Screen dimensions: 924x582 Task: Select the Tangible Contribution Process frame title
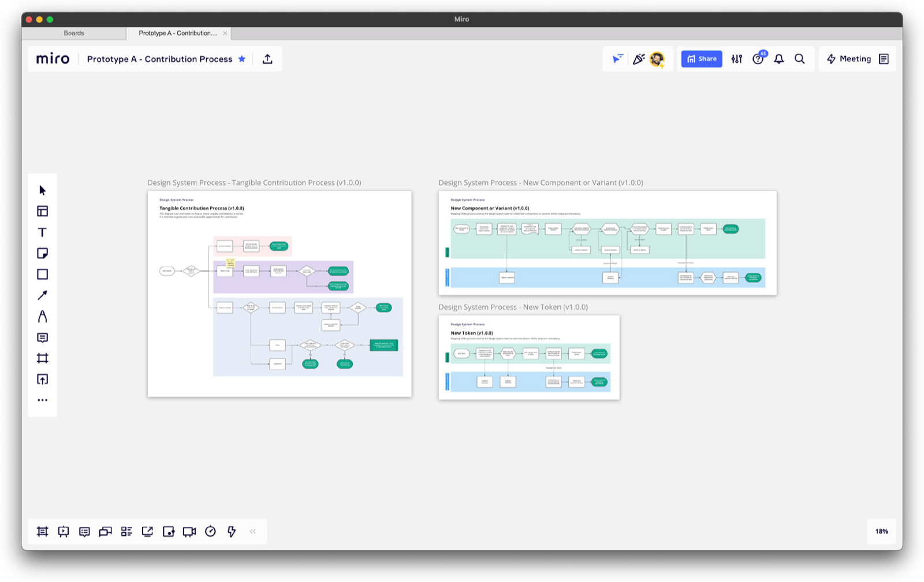click(254, 183)
